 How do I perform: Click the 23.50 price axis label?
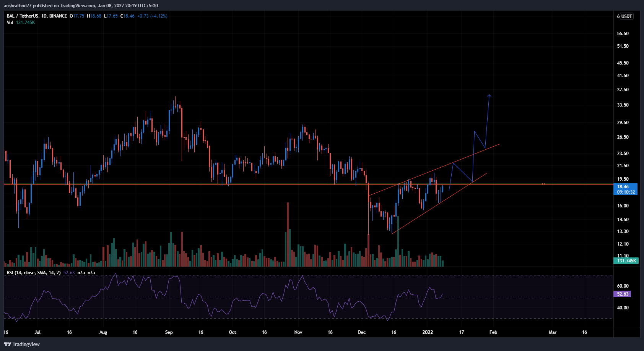tap(623, 154)
